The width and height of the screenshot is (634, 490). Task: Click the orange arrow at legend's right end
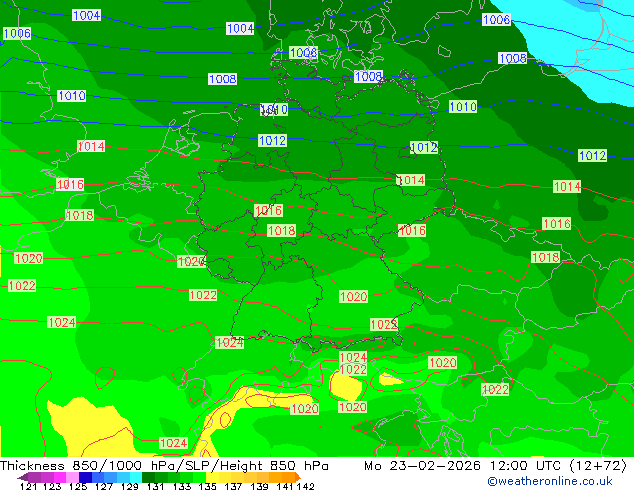[298, 477]
